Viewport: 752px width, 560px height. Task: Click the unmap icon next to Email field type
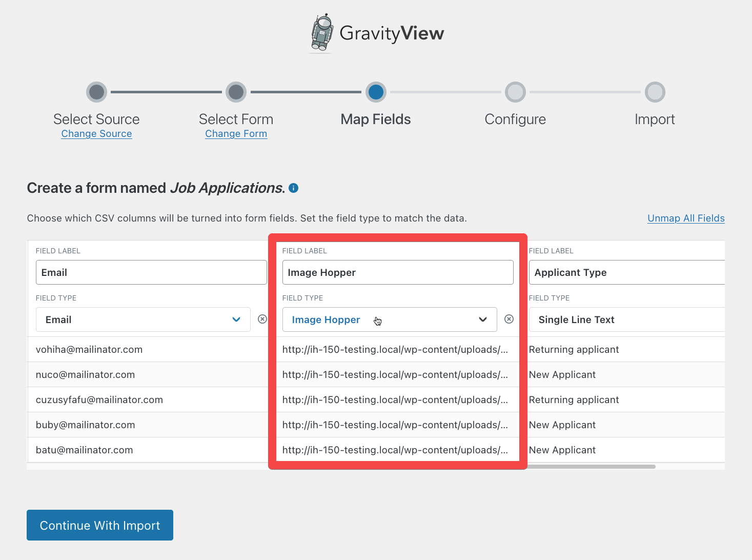pyautogui.click(x=262, y=319)
